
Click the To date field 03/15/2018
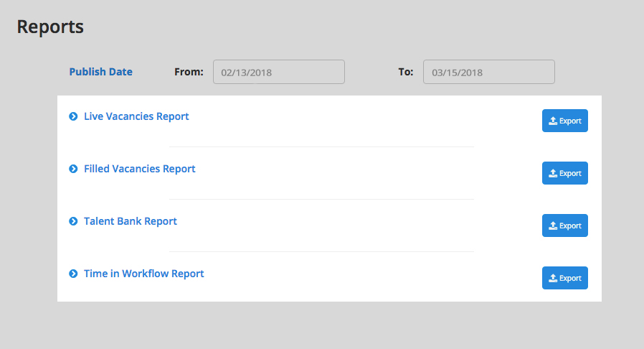point(489,72)
